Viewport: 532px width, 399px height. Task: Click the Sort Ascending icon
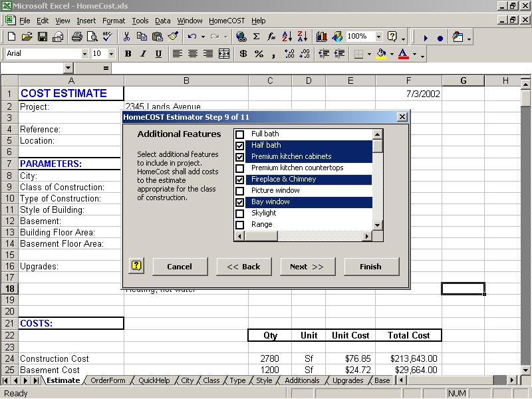point(287,37)
